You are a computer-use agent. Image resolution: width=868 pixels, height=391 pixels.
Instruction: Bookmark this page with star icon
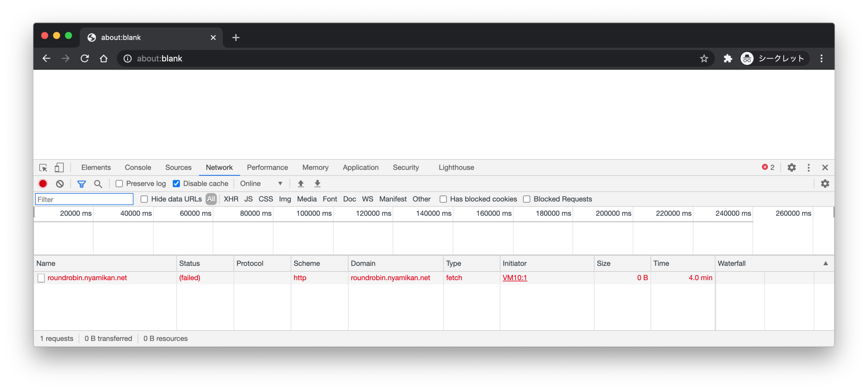(x=704, y=58)
